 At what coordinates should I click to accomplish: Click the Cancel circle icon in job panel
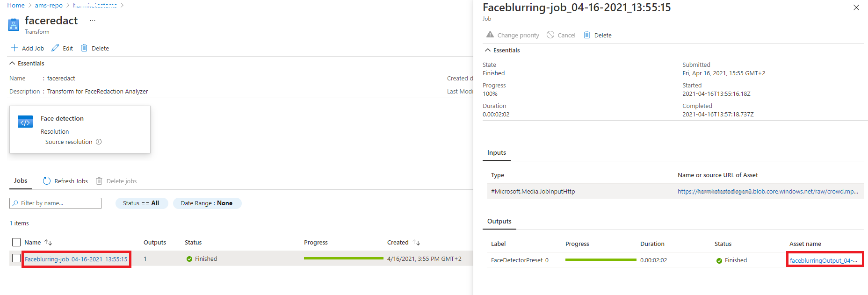point(550,35)
